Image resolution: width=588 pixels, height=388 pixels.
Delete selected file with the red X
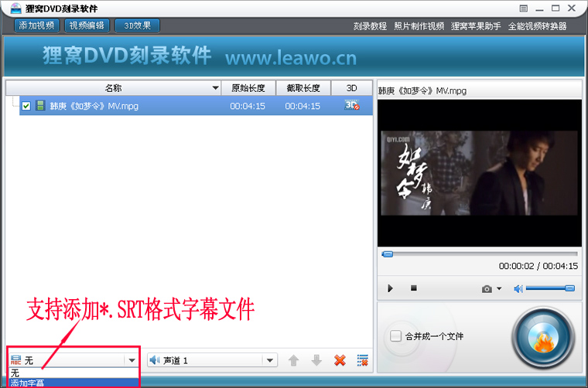tap(340, 360)
